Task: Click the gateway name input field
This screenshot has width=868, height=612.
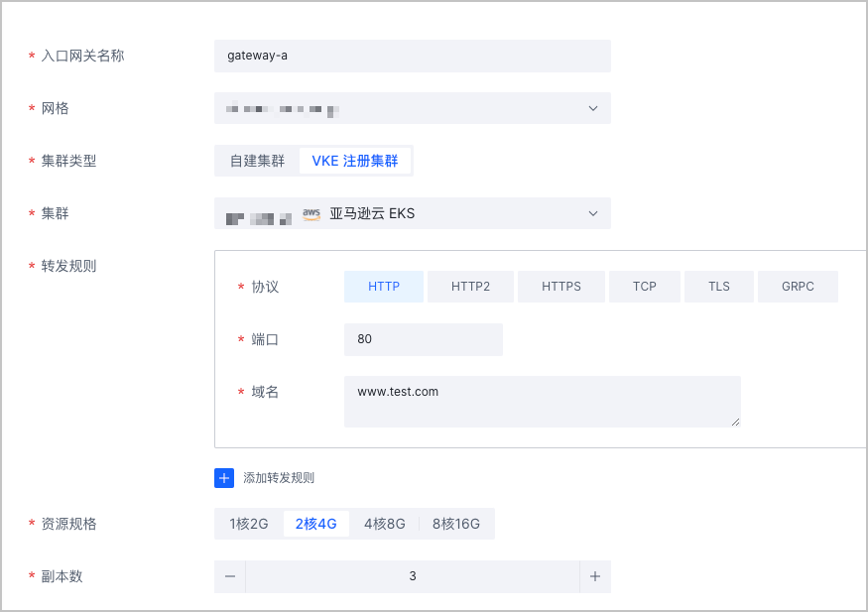Action: tap(412, 57)
